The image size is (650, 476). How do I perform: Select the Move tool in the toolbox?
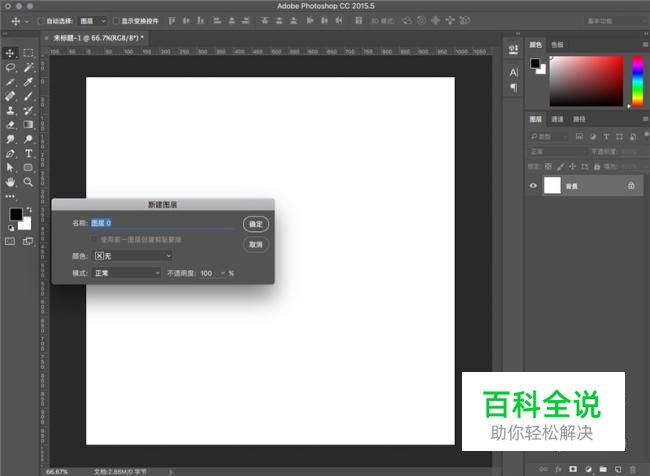10,53
